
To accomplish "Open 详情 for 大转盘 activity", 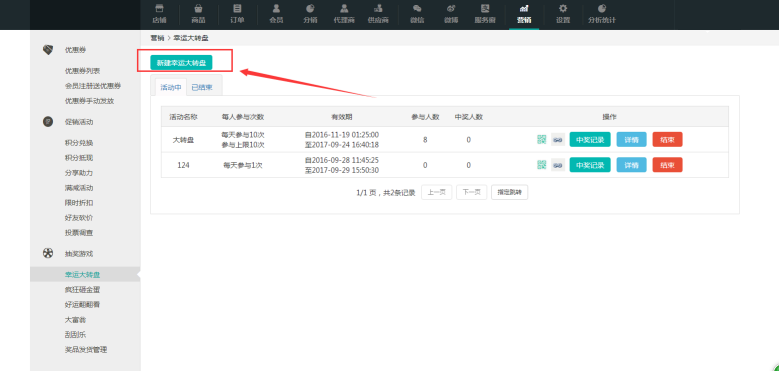I will 631,140.
